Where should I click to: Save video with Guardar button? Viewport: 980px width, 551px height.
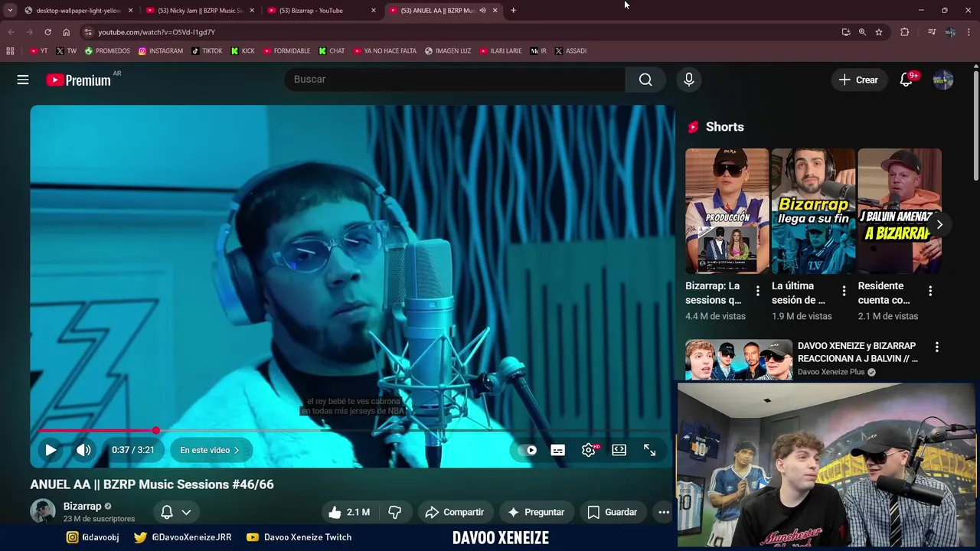(612, 512)
